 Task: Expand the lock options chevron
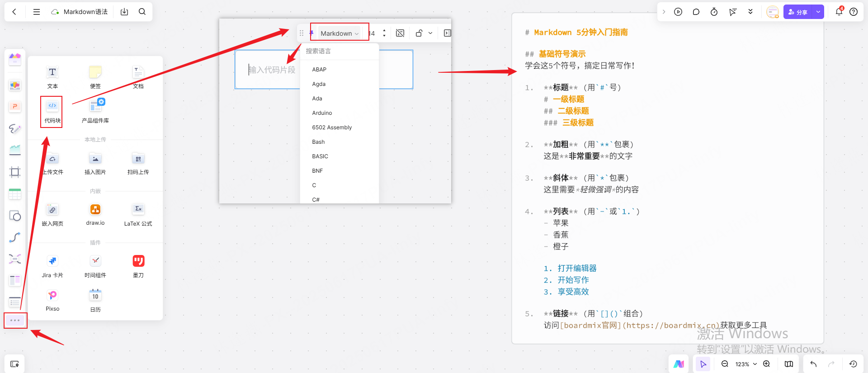tap(430, 33)
